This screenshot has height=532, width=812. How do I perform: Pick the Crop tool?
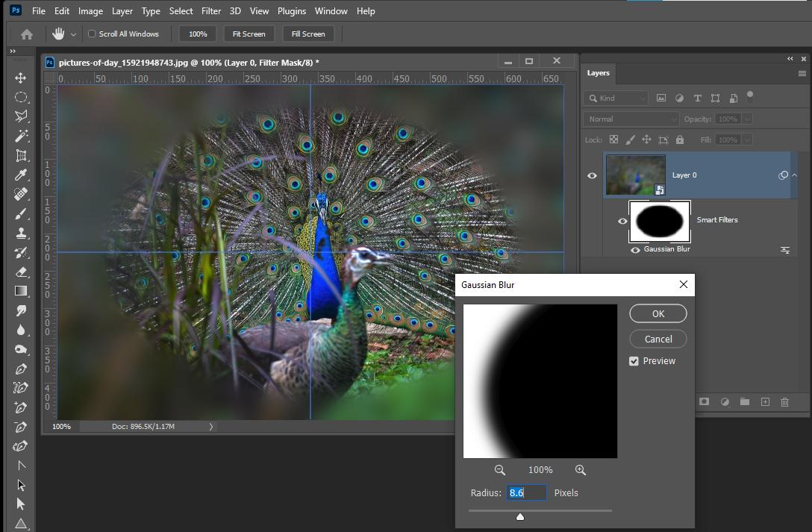(21, 155)
